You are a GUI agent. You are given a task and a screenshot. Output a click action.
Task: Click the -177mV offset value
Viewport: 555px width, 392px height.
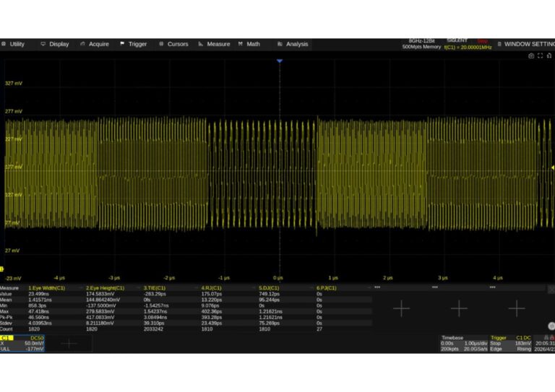(35, 349)
